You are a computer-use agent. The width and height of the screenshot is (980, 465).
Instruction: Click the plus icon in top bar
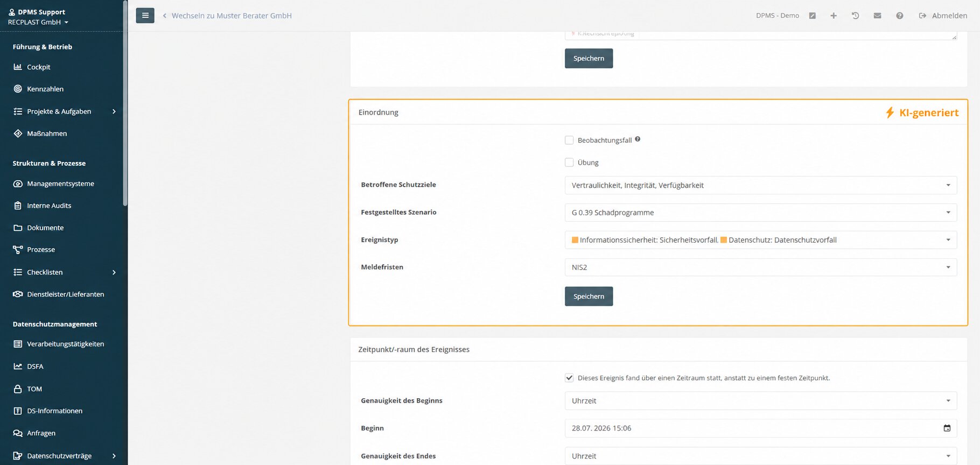[x=834, y=16]
